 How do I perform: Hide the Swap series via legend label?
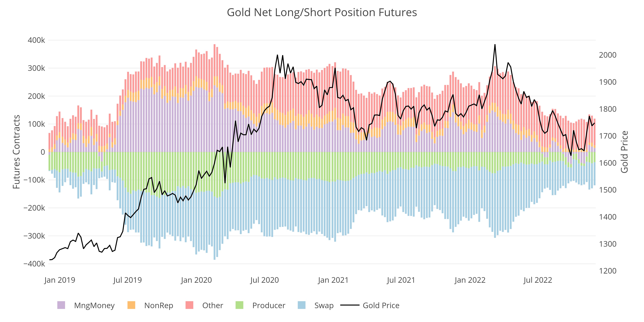pyautogui.click(x=324, y=305)
